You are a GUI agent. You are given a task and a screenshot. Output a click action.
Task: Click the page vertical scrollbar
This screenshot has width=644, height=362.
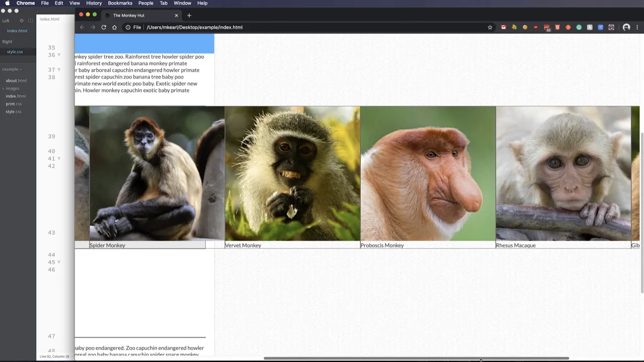pyautogui.click(x=641, y=212)
